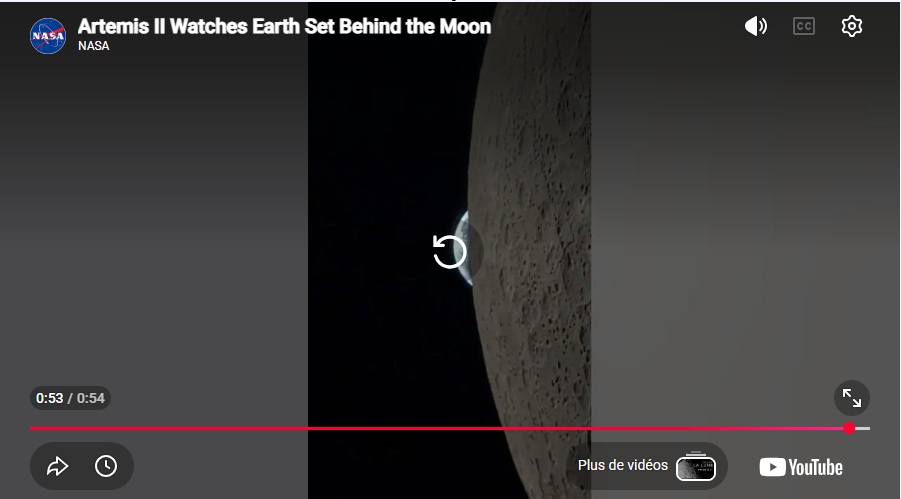901x499 pixels.
Task: Click the Earth glow in the video frame
Action: [464, 247]
